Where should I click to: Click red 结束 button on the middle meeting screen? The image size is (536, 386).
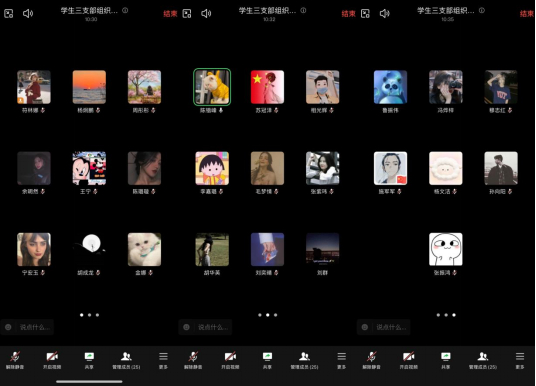coord(349,14)
